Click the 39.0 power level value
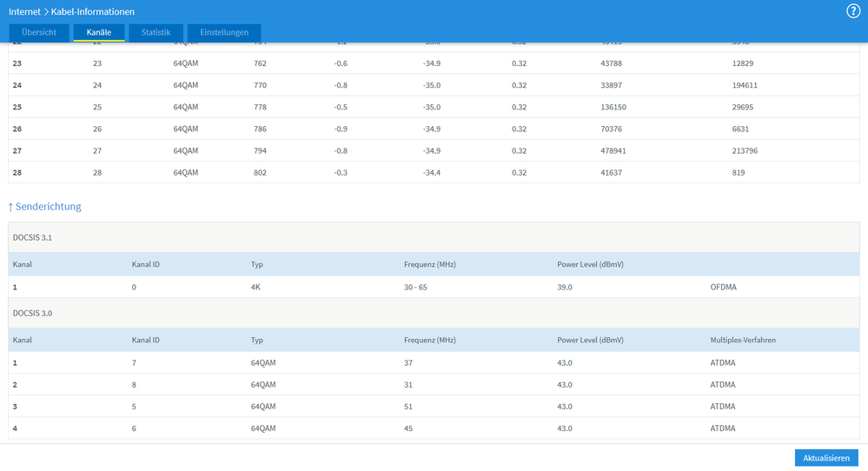Screen dimensions: 868x471 tap(565, 287)
